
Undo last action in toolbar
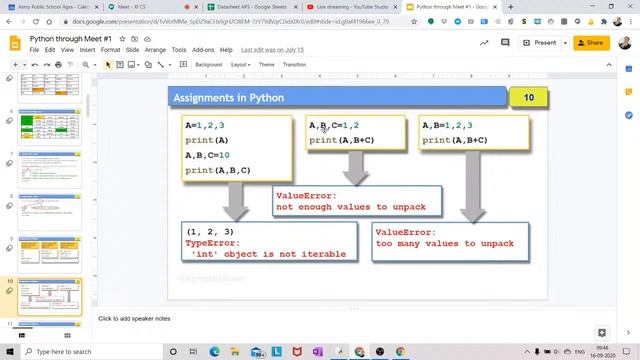(35, 64)
